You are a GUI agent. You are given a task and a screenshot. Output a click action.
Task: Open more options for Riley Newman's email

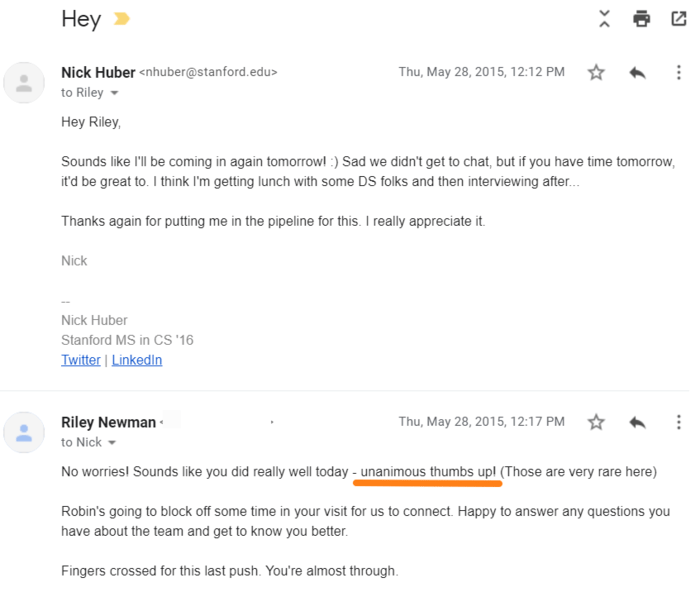[679, 422]
